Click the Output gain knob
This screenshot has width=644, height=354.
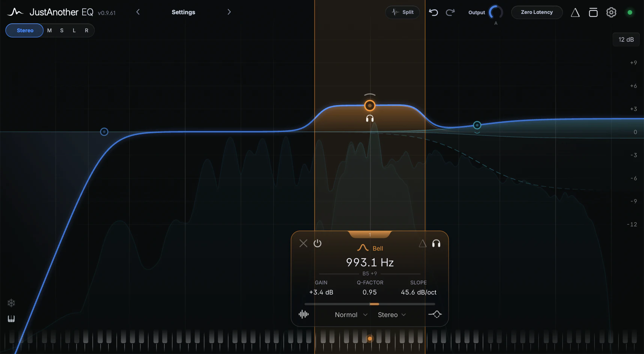coord(496,12)
